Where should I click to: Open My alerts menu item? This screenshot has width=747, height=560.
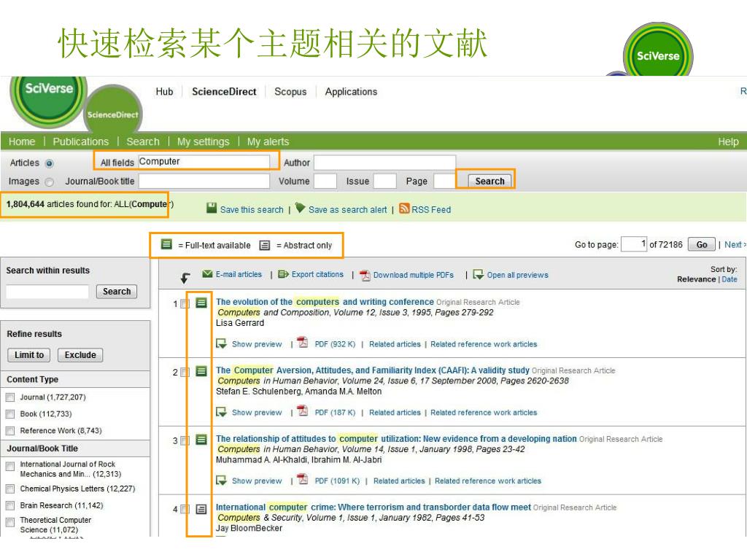268,141
